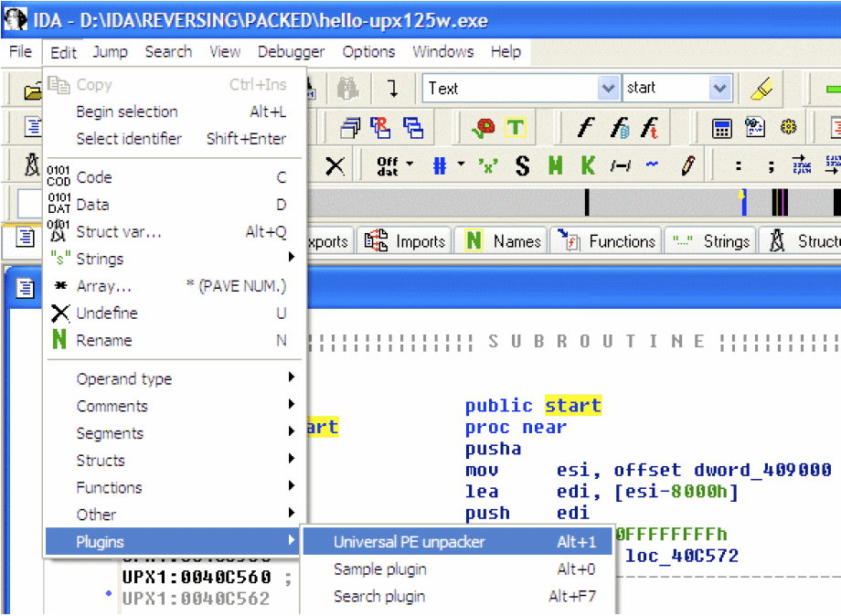Run Sample plugin entry
Viewport: 841px width, 616px height.
457,569
